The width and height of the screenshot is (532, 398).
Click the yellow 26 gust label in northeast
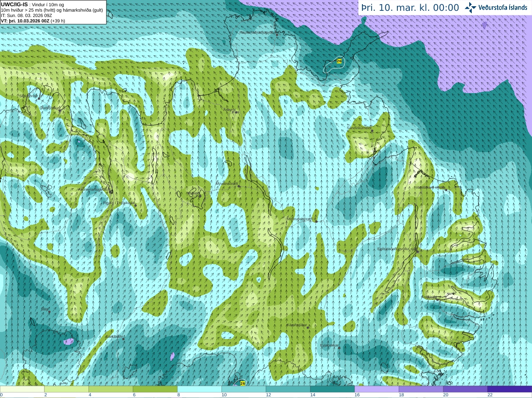[339, 61]
